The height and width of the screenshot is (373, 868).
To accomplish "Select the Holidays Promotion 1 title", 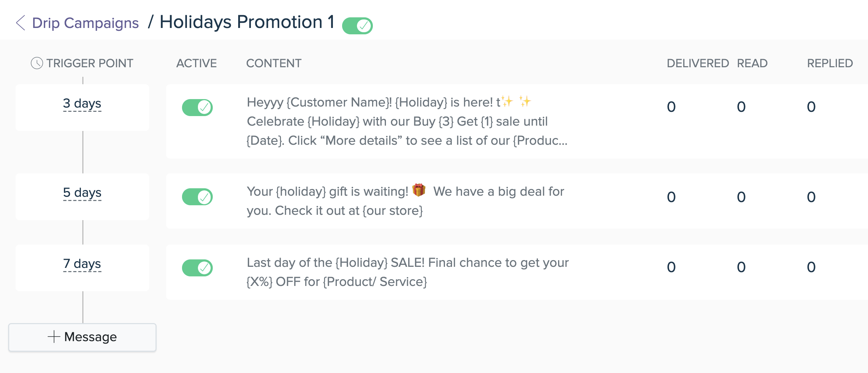I will pos(247,22).
